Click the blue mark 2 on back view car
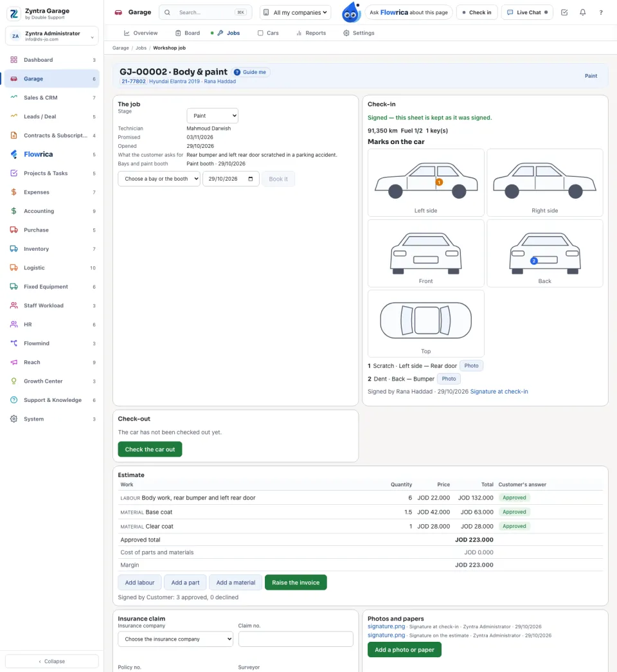Viewport: 617px width, 672px height. tap(534, 260)
